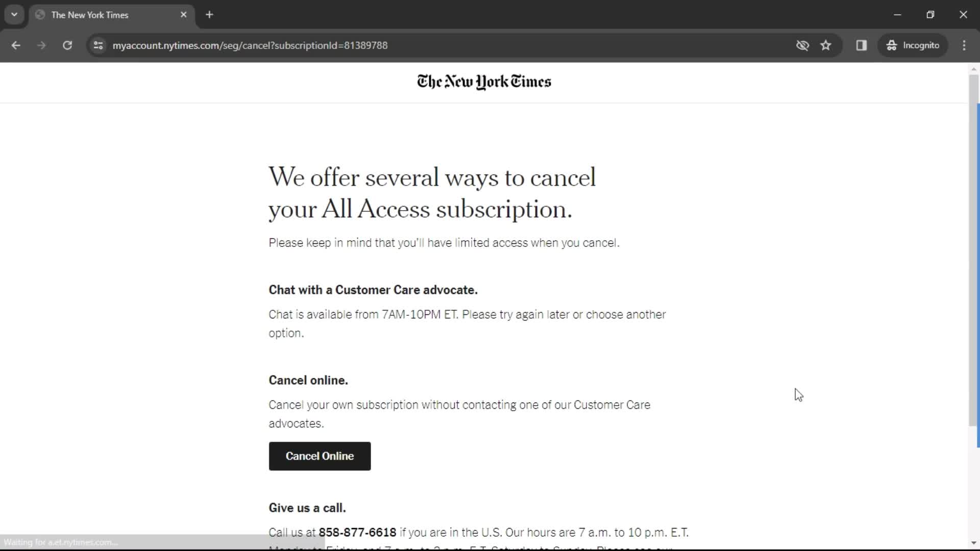The image size is (980, 551).
Task: Click the browser menu expander dots
Action: pos(965,45)
